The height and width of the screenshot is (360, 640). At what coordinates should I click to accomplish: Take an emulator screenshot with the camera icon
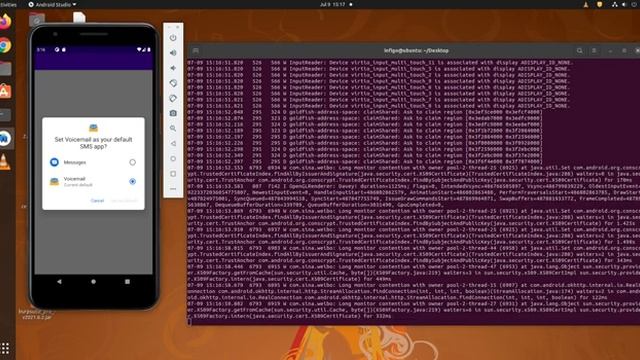coord(173,113)
